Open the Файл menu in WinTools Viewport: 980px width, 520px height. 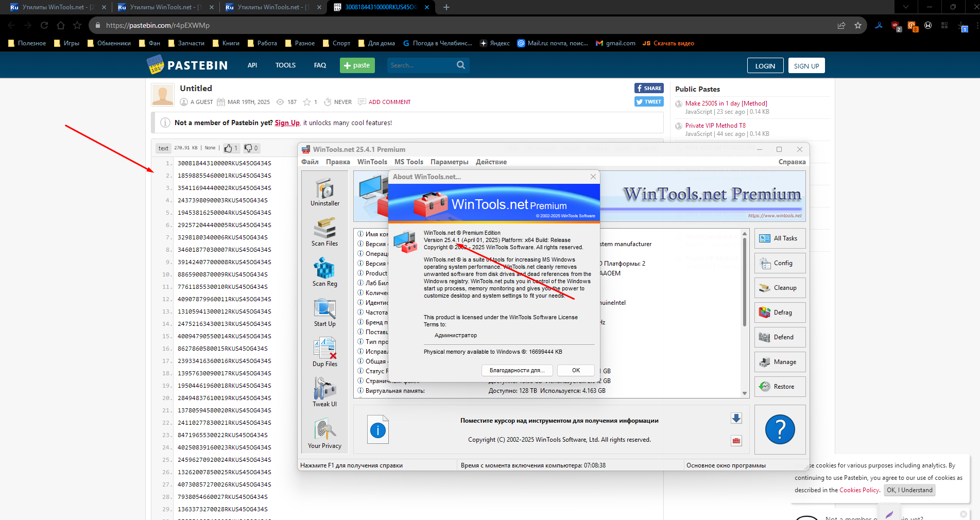[x=310, y=162]
